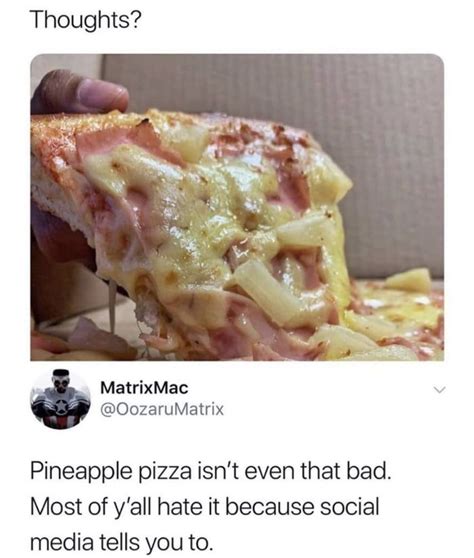Viewport: 474px width, 558px height.
Task: Click the line "Most of y'all hate it because social"
Action: point(205,506)
